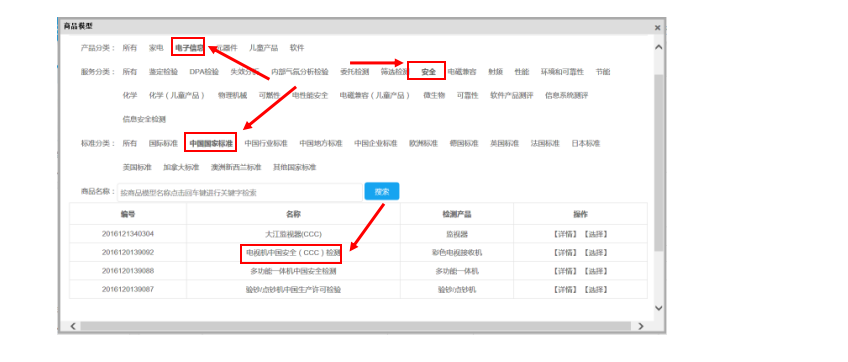Select 物理机械 service category
The width and height of the screenshot is (848, 362).
232,95
